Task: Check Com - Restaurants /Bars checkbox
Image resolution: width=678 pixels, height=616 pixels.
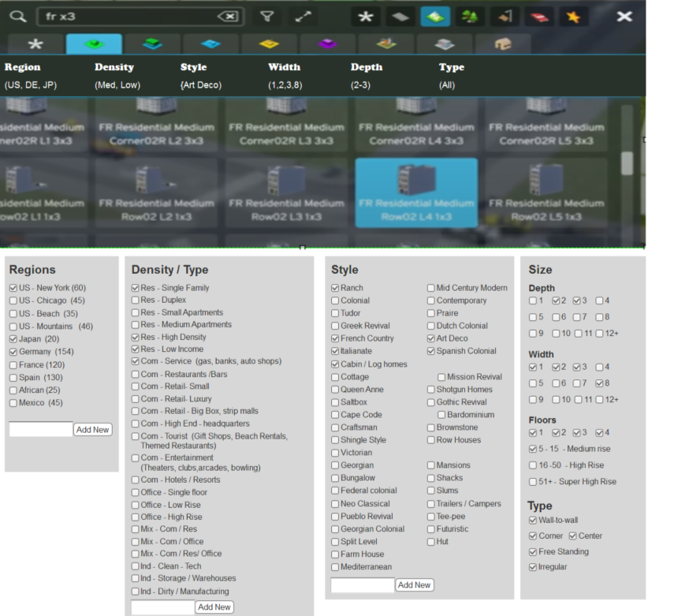Action: (x=136, y=374)
